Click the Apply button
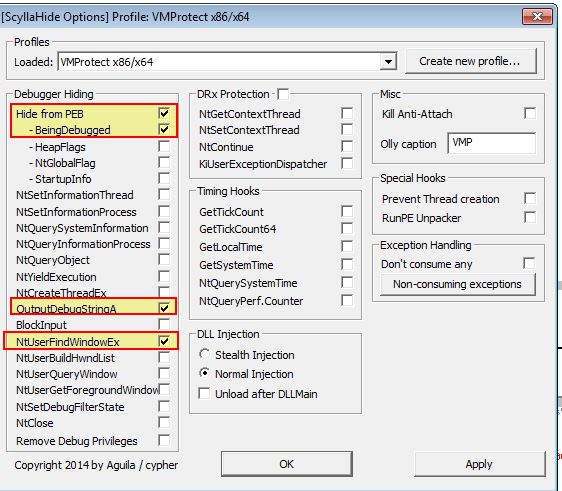This screenshot has height=491, width=562. (479, 464)
